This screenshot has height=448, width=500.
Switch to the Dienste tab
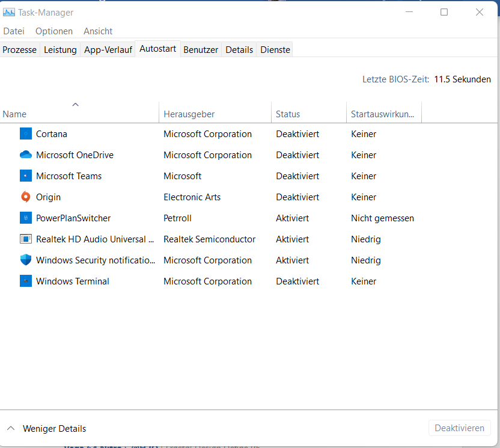tap(275, 49)
